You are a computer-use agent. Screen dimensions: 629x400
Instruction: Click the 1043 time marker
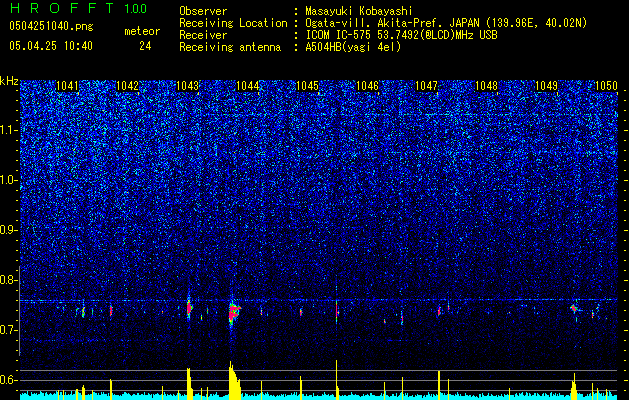click(x=187, y=86)
